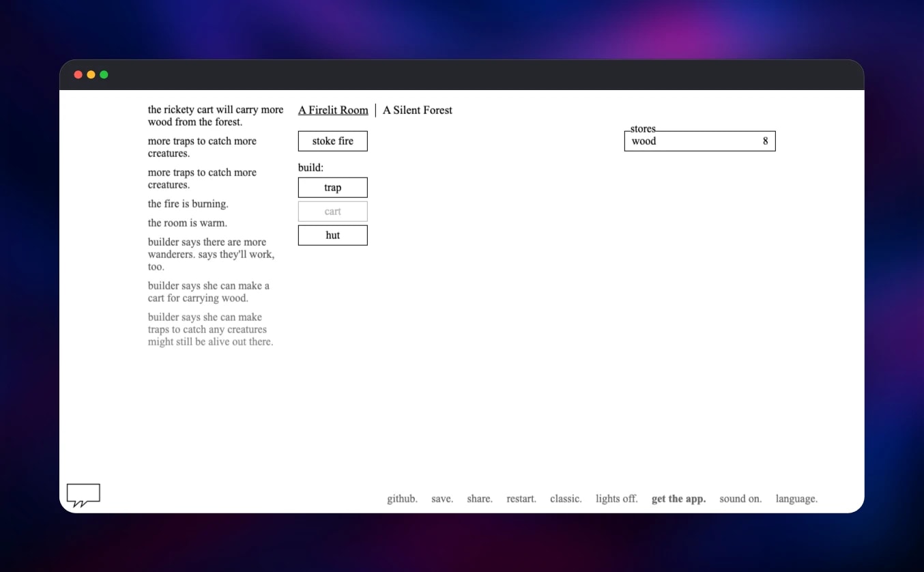
Task: Click the yellow minimize window button
Action: tap(91, 74)
